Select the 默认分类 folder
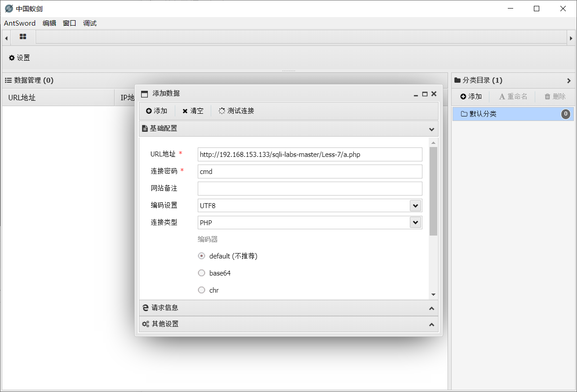 coord(513,114)
